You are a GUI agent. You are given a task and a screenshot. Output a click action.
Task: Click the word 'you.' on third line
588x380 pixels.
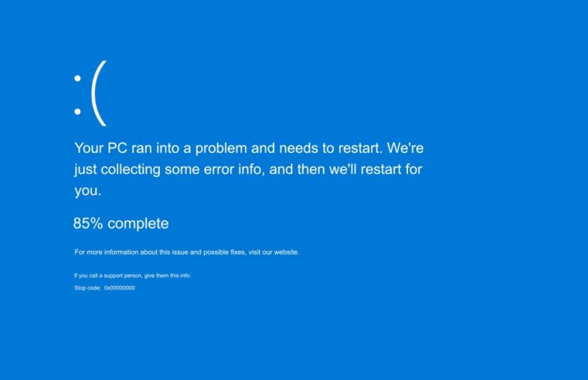click(88, 191)
